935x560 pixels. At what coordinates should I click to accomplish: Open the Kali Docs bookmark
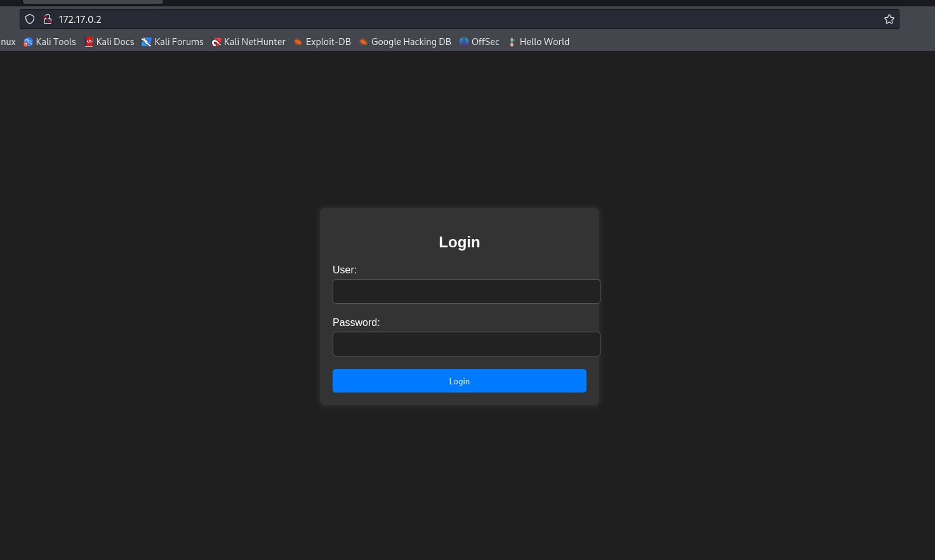coord(109,42)
